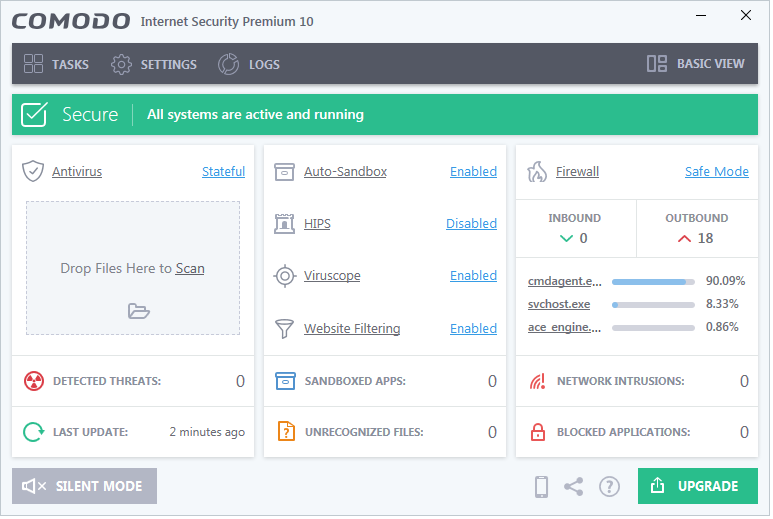Open the Tasks menu

(x=57, y=65)
